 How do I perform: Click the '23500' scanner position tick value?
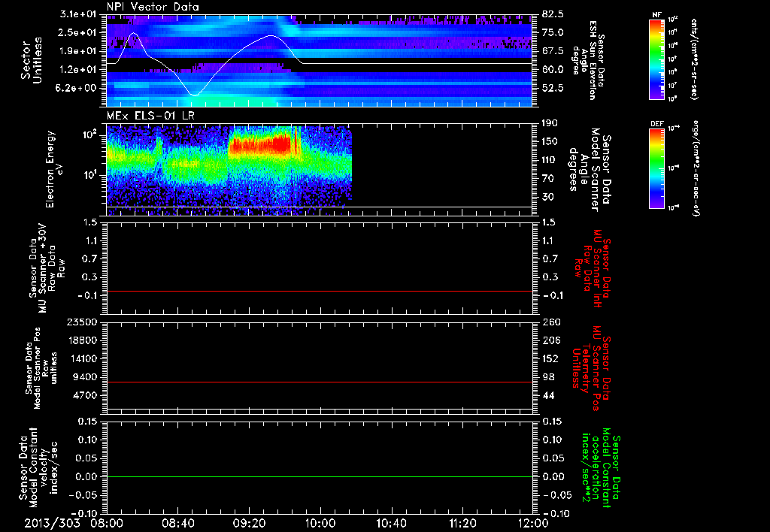point(81,322)
